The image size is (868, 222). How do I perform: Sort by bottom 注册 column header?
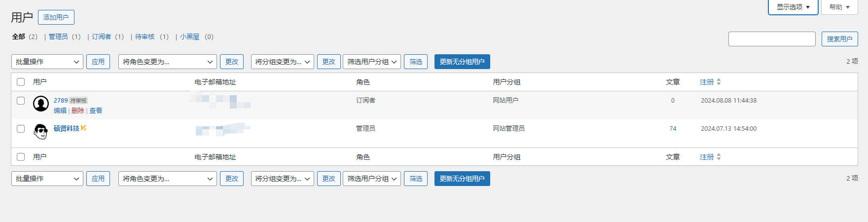pos(707,157)
